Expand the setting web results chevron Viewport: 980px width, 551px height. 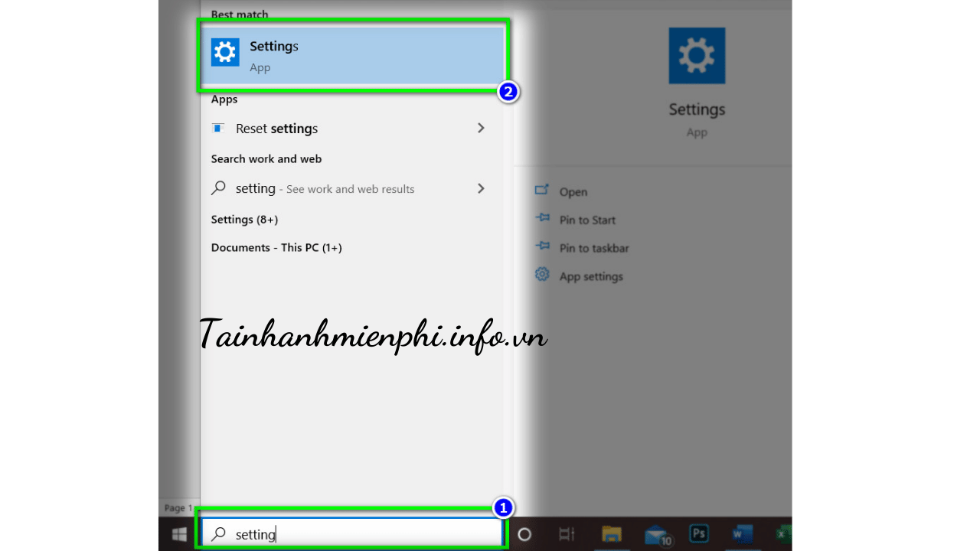click(x=481, y=188)
